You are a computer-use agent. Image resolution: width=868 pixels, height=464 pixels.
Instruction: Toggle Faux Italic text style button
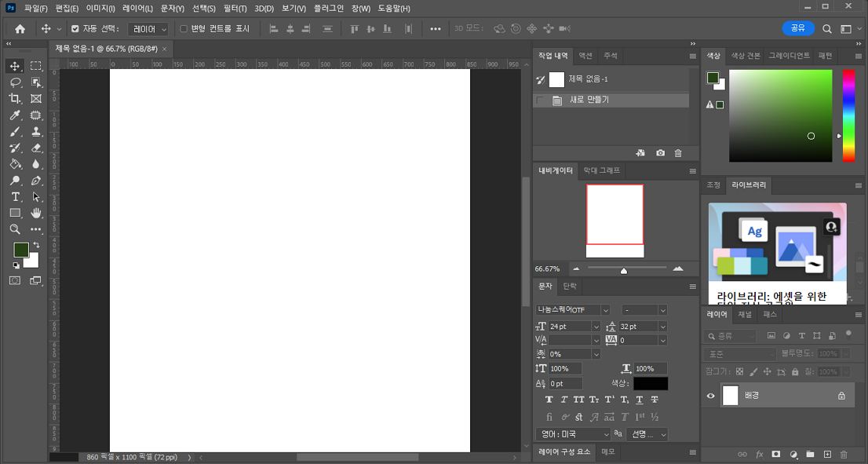[564, 400]
